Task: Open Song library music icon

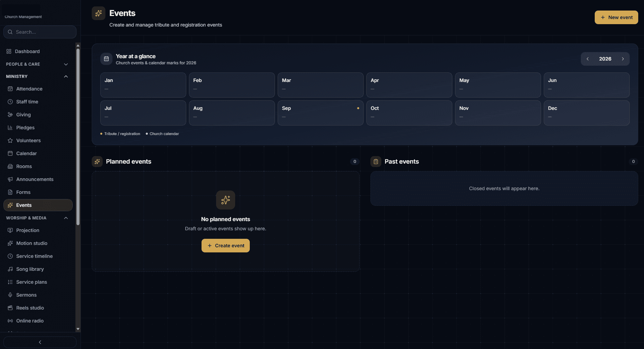Action: point(10,269)
